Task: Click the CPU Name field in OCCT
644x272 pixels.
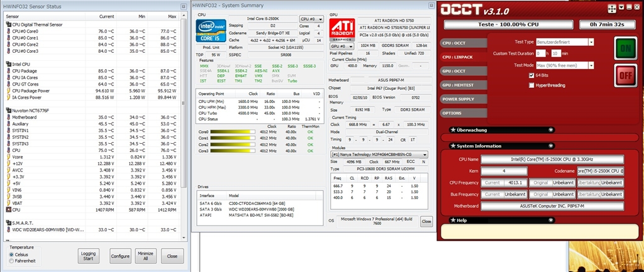Action: pyautogui.click(x=552, y=160)
